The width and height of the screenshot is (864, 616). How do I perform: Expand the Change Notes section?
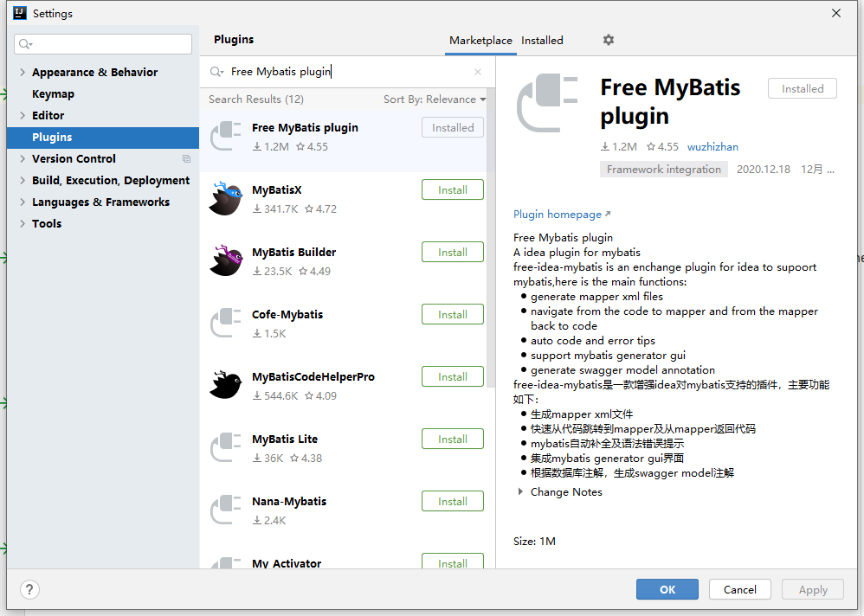[x=520, y=491]
